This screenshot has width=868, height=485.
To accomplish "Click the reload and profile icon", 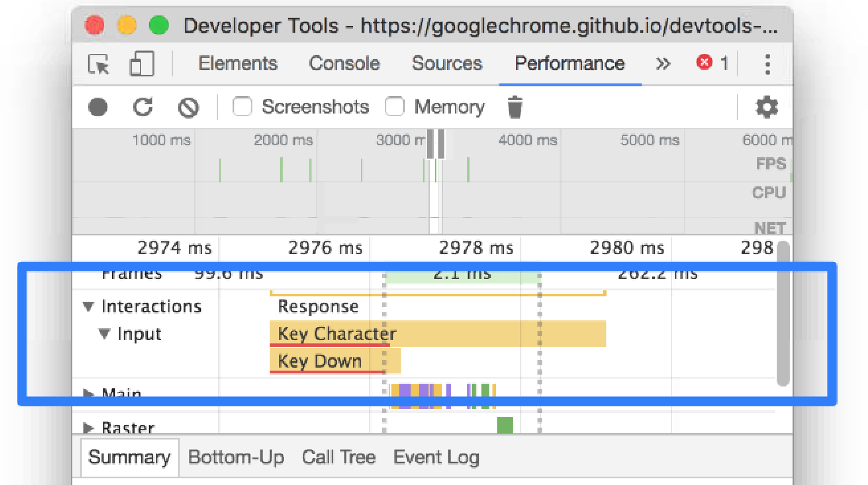I will (x=143, y=107).
